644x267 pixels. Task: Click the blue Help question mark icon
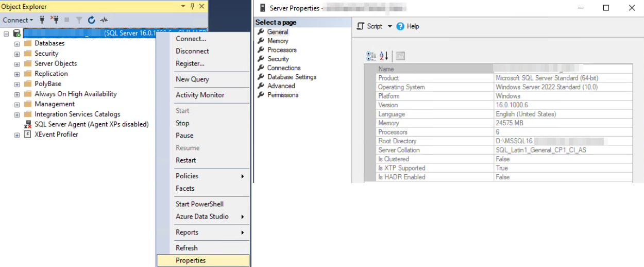pyautogui.click(x=400, y=26)
